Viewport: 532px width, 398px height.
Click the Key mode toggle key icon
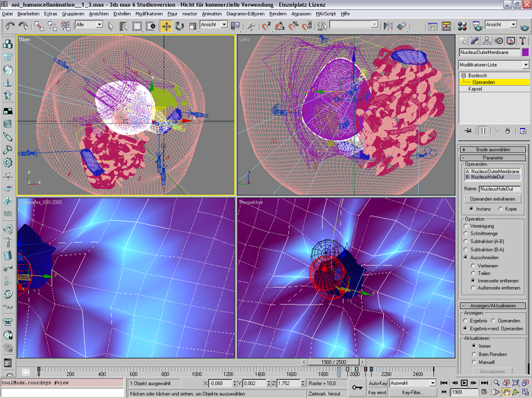[x=358, y=387]
